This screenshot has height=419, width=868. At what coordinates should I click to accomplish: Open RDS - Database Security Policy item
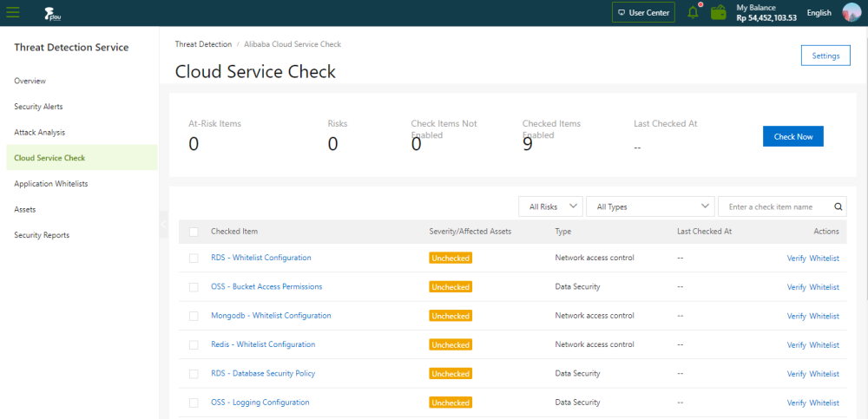(x=263, y=373)
